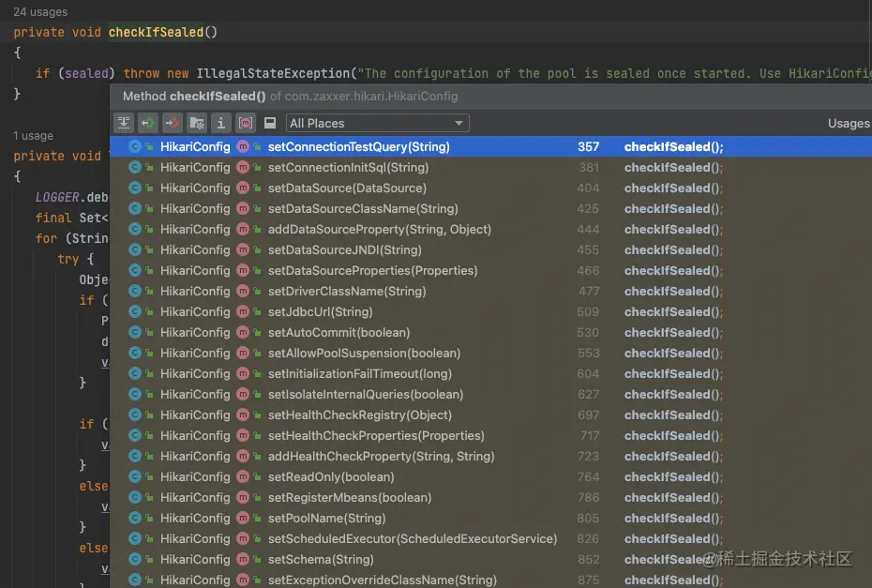Screen dimensions: 872x588
Task: Select the setConnectionTestQuery(String) usage
Action: click(x=490, y=147)
